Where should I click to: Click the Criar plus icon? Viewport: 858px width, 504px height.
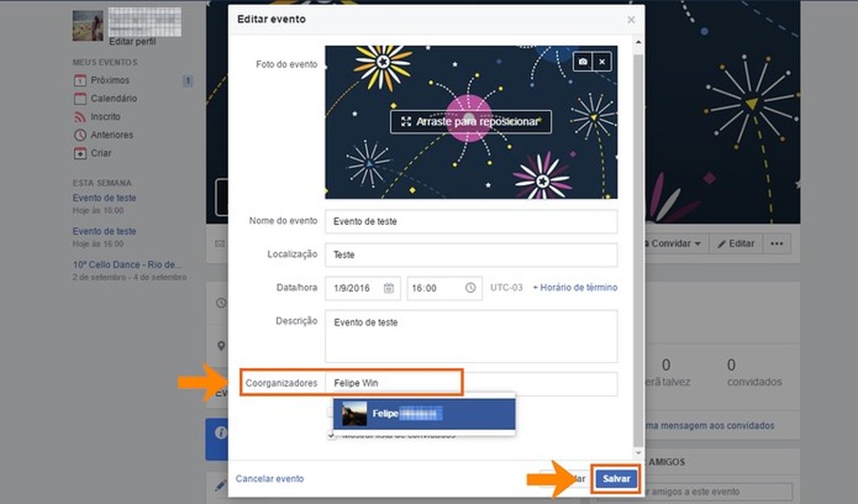[x=80, y=153]
